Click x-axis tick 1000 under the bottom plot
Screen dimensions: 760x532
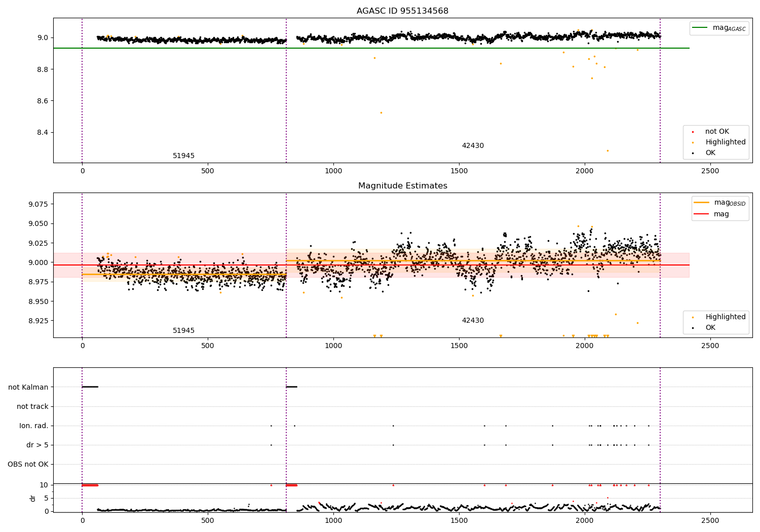click(x=333, y=521)
